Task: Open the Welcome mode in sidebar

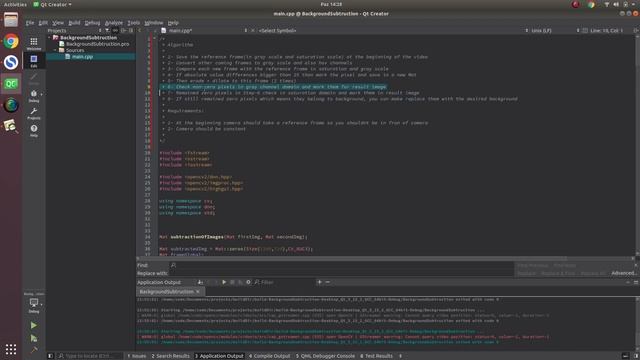Action: pyautogui.click(x=34, y=43)
